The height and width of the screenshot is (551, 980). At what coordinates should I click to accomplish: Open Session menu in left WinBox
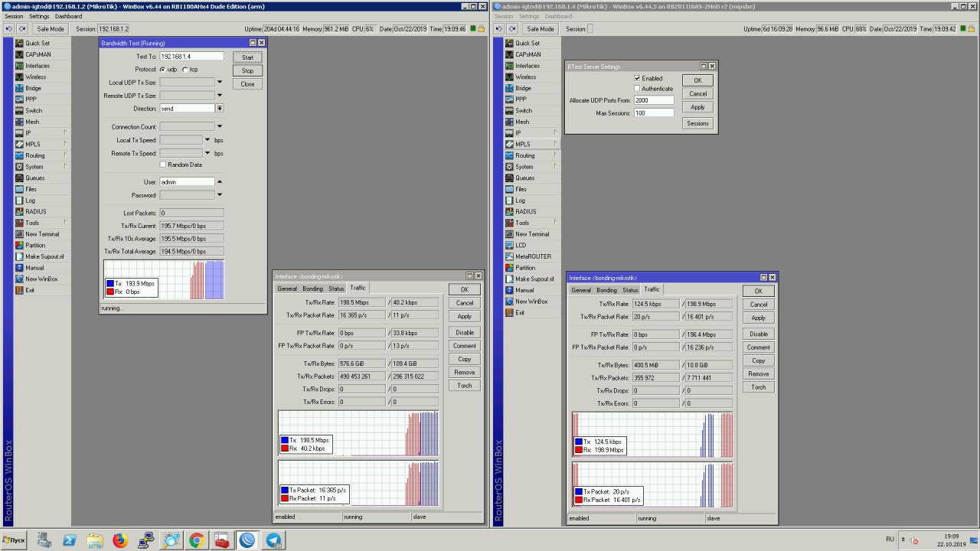13,16
